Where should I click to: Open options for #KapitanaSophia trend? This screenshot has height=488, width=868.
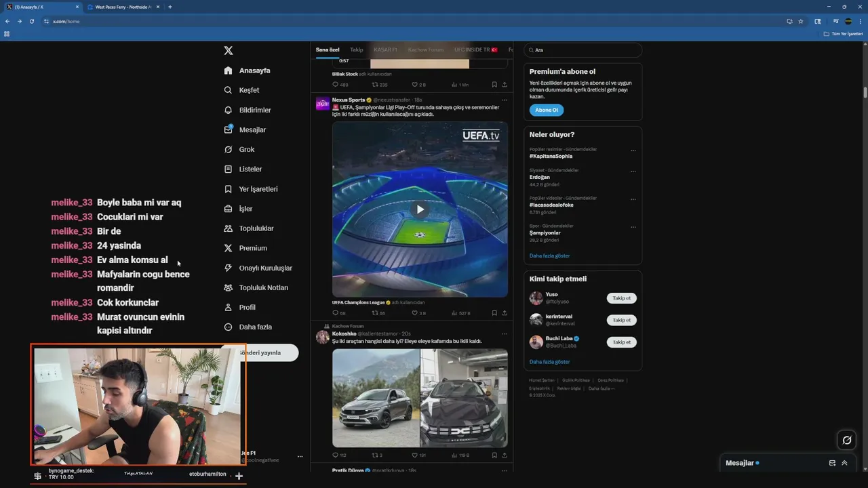[x=633, y=150]
